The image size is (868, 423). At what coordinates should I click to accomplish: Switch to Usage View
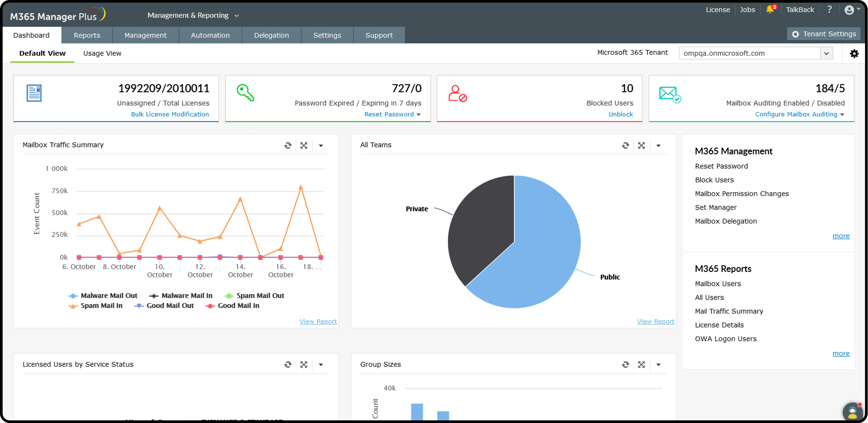pyautogui.click(x=102, y=53)
